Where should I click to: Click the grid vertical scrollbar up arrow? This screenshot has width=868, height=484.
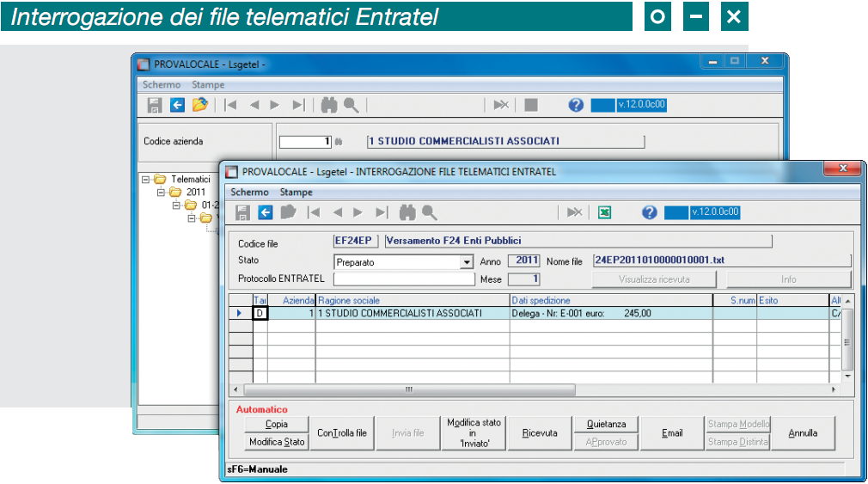click(847, 300)
